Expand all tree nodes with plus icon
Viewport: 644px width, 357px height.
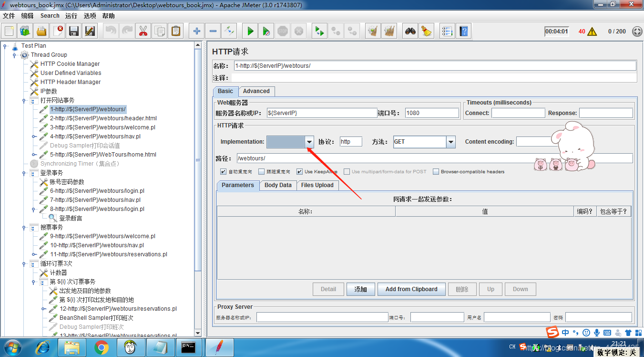(197, 31)
